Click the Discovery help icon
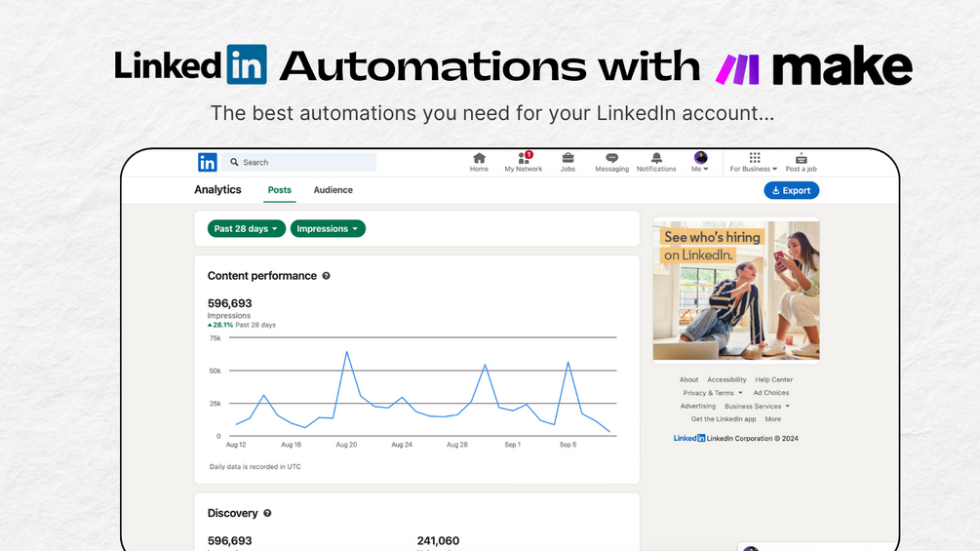The image size is (980, 551). (267, 514)
